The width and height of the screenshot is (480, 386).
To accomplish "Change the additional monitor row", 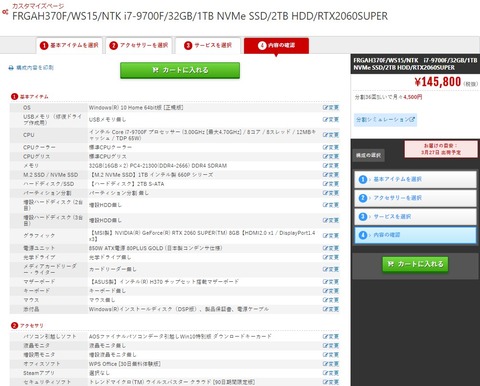I will pos(331,355).
